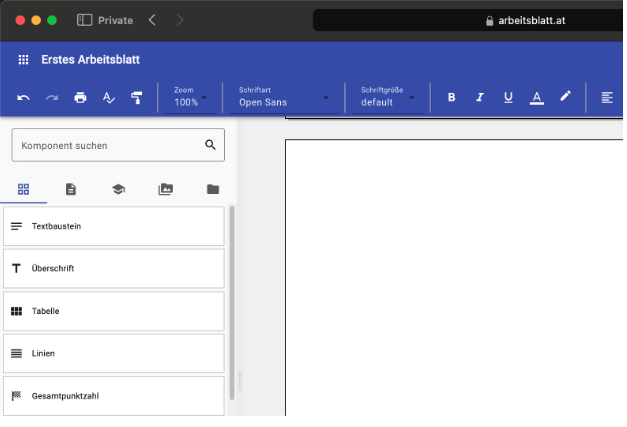Toggle bold formatting

pyautogui.click(x=451, y=97)
